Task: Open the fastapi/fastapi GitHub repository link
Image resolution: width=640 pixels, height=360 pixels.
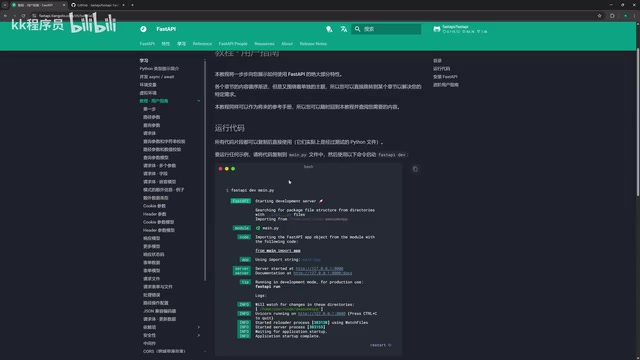Action: 460,29
